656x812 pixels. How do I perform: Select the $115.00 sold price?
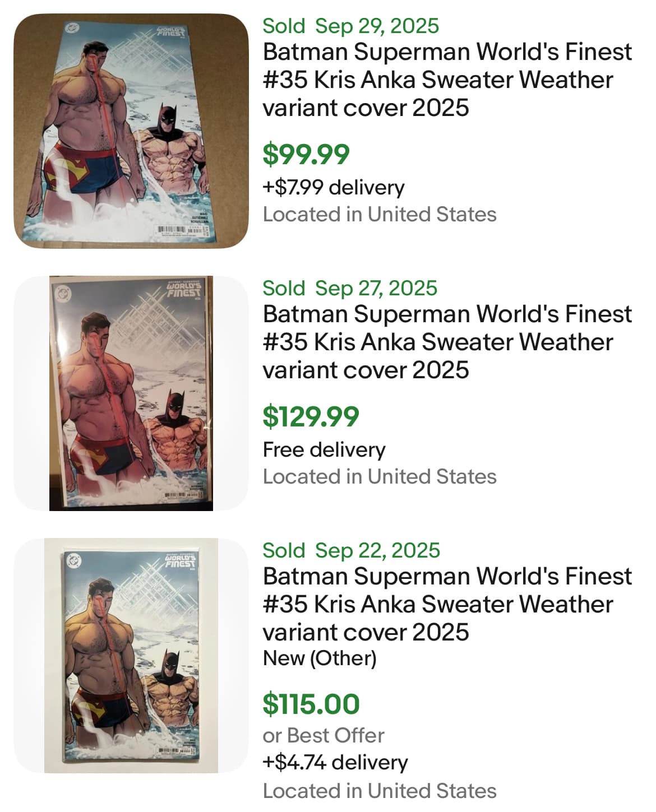pyautogui.click(x=311, y=704)
